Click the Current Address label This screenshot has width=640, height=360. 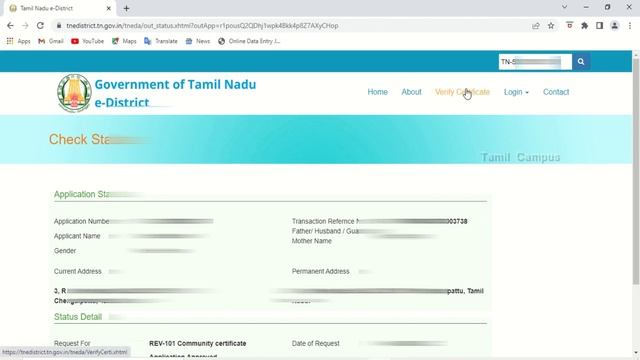(78, 271)
